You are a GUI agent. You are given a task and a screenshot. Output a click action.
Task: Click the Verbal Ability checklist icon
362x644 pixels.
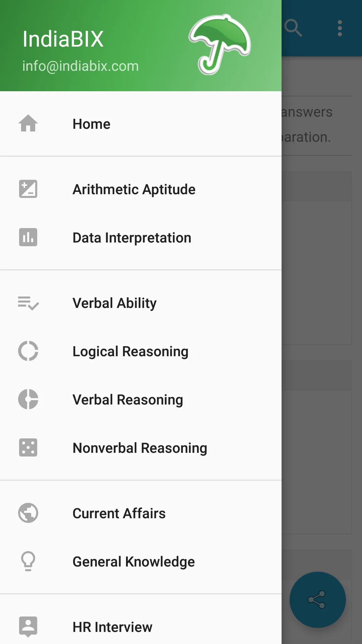28,303
